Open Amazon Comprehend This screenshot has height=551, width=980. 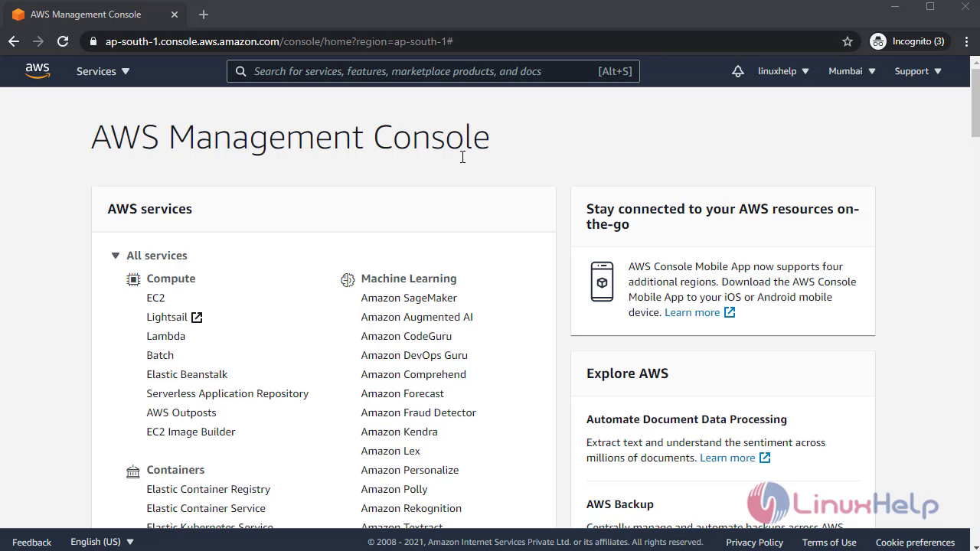tap(413, 374)
